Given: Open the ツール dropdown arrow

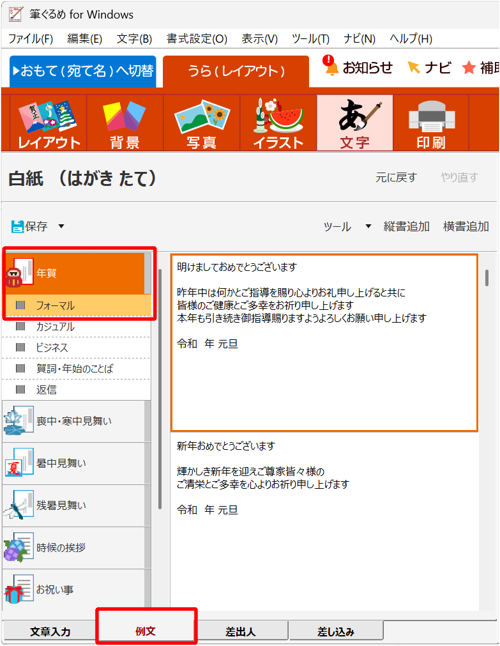Looking at the screenshot, I should pos(368,226).
